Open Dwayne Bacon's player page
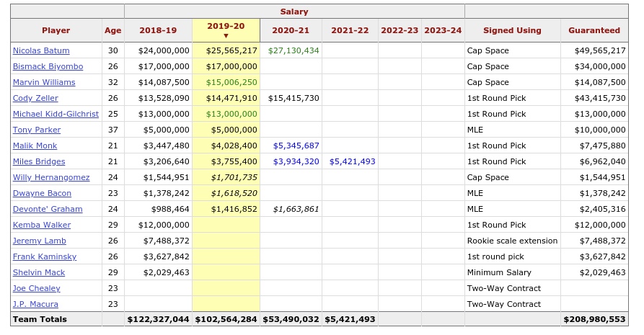Image resolution: width=644 pixels, height=335 pixels. 42,193
